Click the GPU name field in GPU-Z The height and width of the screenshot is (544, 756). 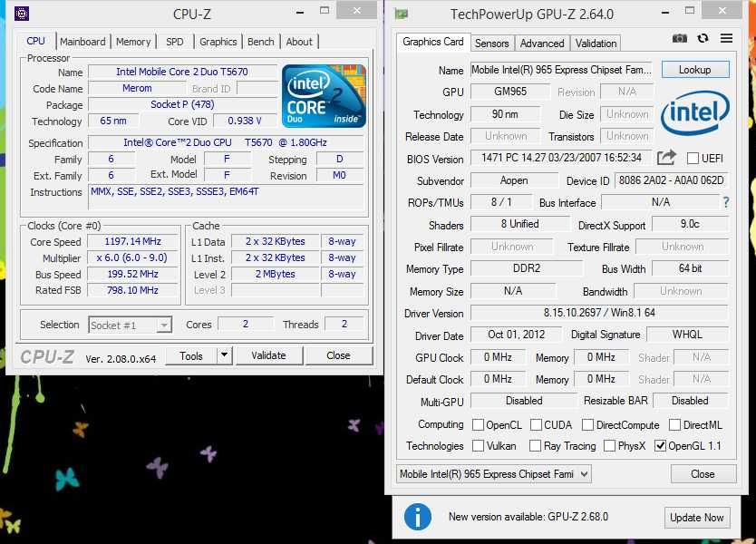pyautogui.click(x=562, y=70)
